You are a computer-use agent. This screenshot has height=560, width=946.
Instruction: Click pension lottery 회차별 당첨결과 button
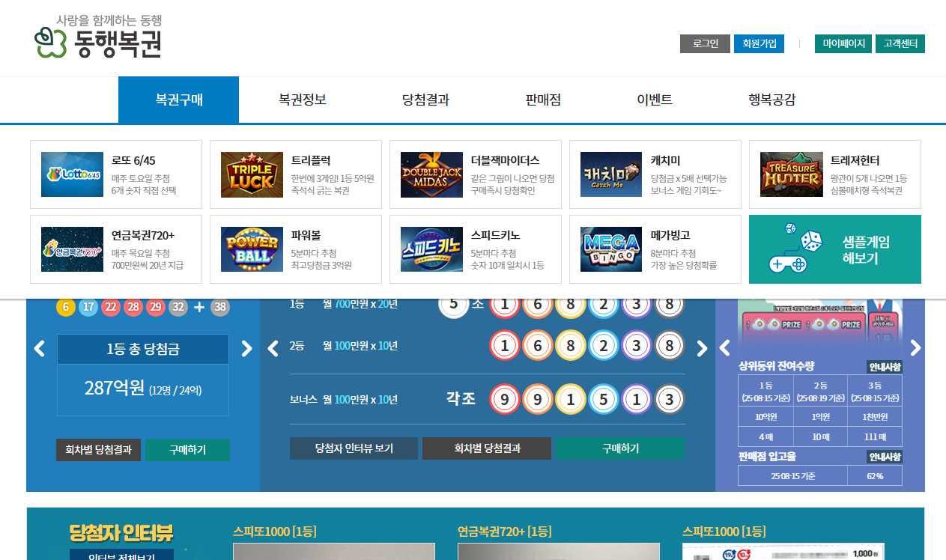tap(487, 448)
